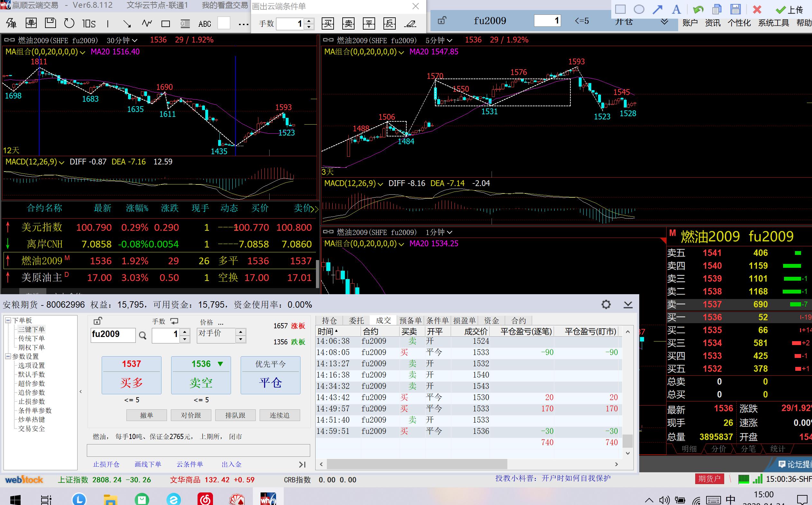This screenshot has width=812, height=505.
Task: Select the rectangle annotation tool in screenshot bar
Action: click(620, 9)
